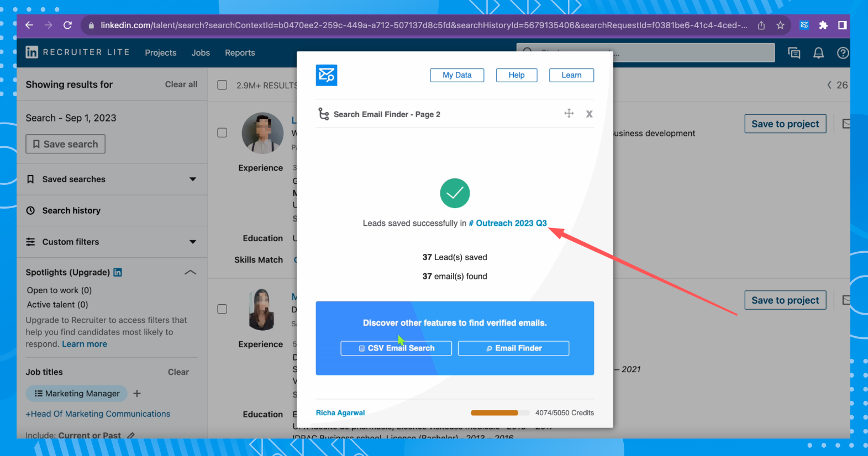Click the Recruiter search input field
This screenshot has width=868, height=456.
click(645, 53)
